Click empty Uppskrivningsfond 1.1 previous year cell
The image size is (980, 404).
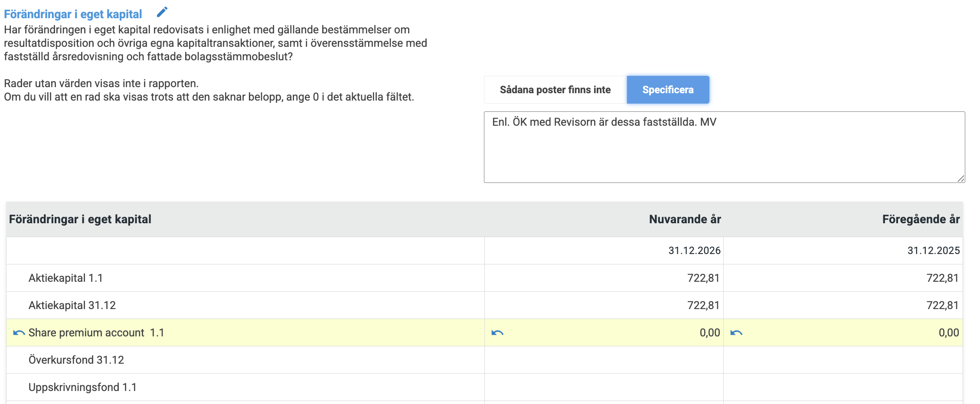843,387
